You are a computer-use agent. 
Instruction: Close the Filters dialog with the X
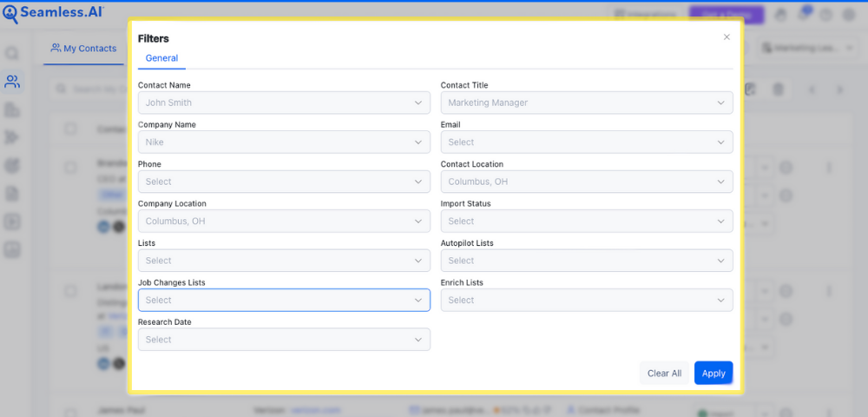pyautogui.click(x=727, y=37)
